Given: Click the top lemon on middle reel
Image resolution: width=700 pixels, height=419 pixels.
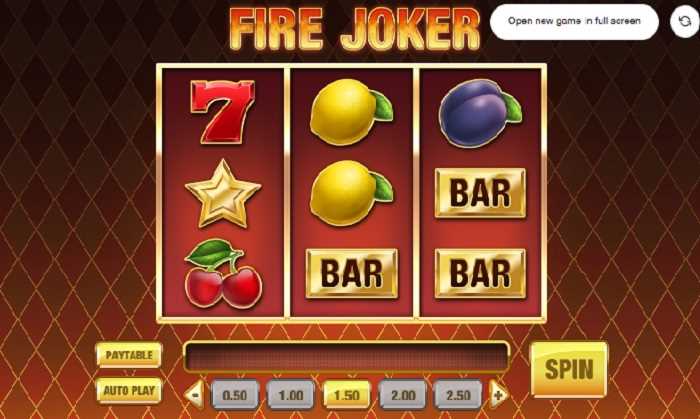Looking at the screenshot, I should click(352, 112).
